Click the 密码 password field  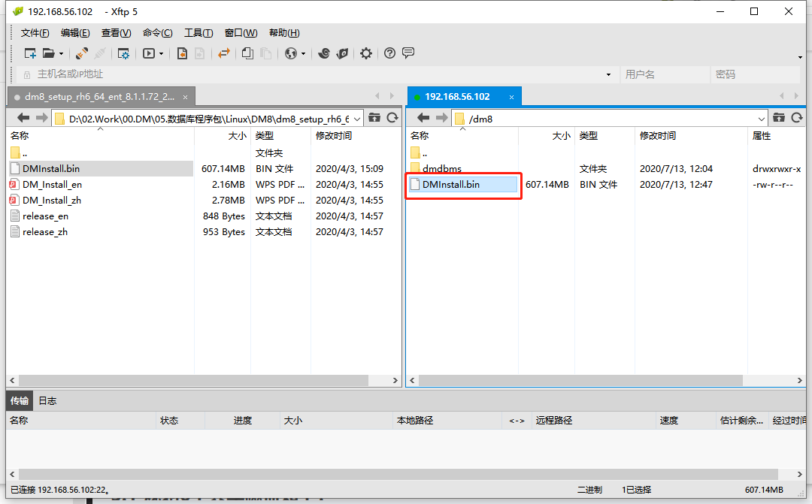(x=755, y=74)
